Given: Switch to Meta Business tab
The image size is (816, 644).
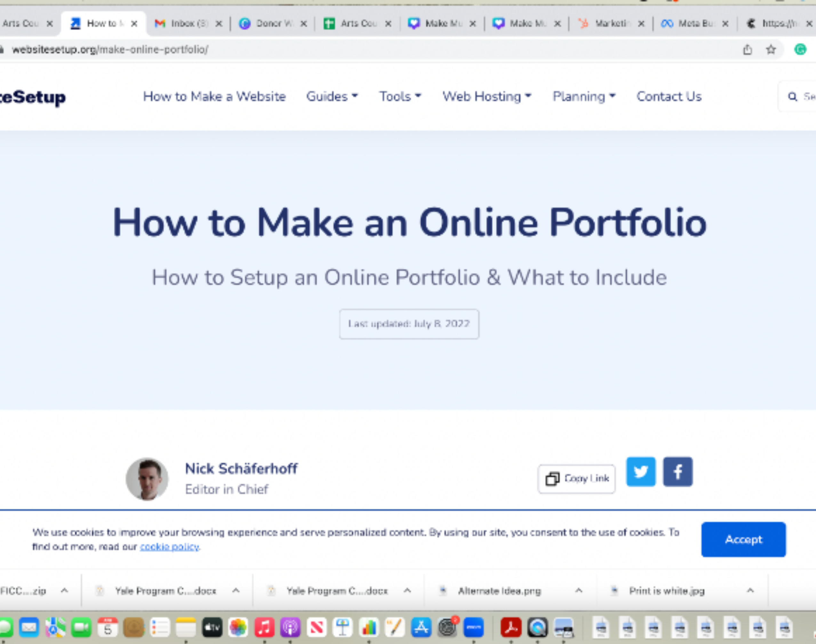Looking at the screenshot, I should pos(694,23).
